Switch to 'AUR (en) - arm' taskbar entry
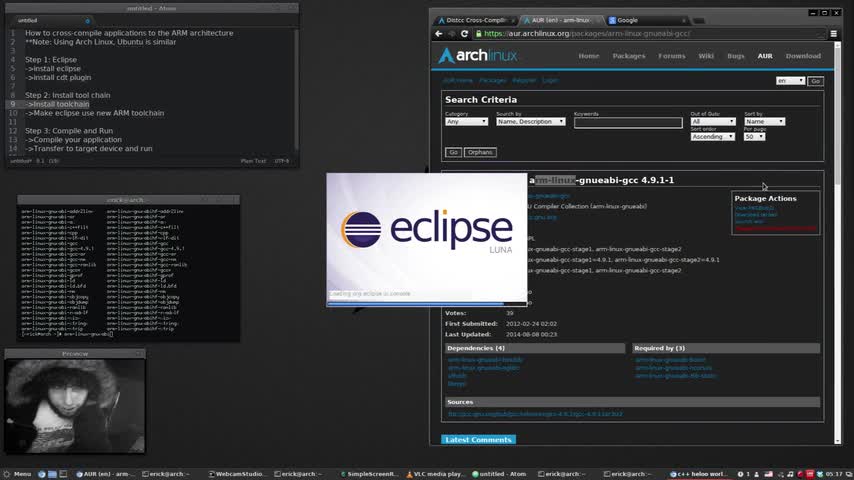 (x=104, y=474)
